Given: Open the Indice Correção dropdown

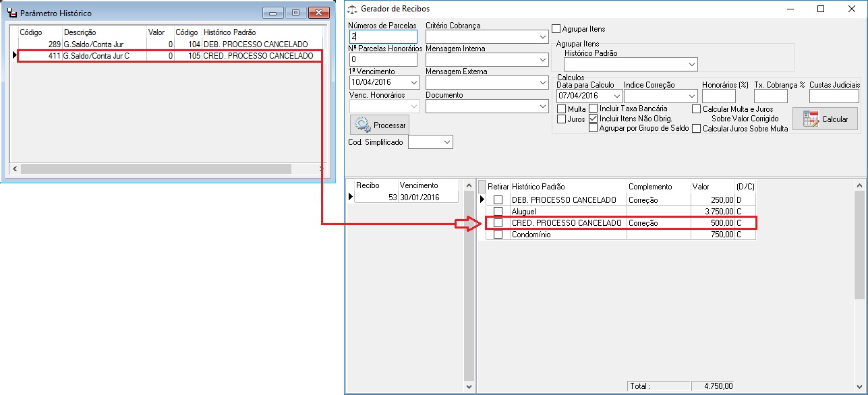Looking at the screenshot, I should (691, 96).
